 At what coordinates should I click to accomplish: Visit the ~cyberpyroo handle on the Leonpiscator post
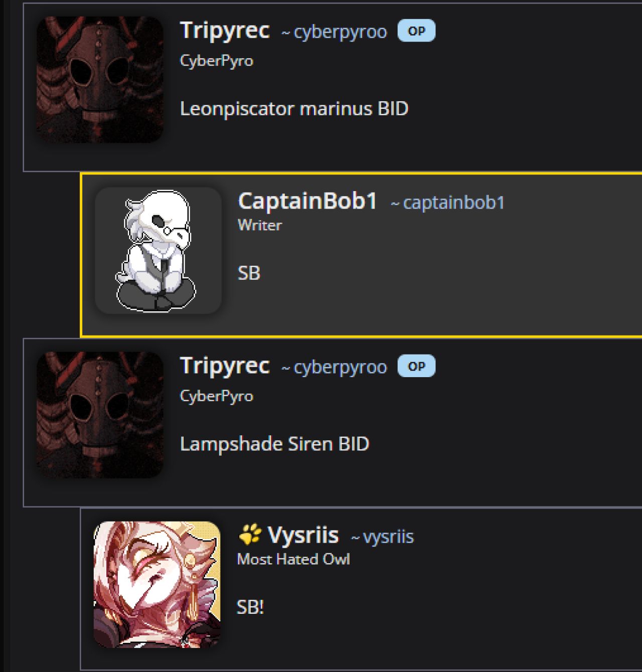coord(334,32)
